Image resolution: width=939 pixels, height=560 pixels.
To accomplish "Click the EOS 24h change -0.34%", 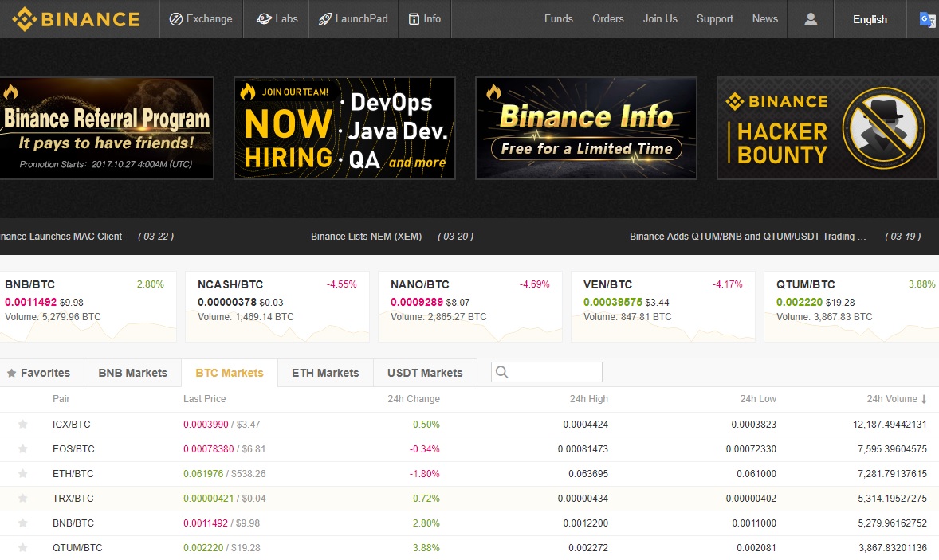I will click(x=424, y=448).
